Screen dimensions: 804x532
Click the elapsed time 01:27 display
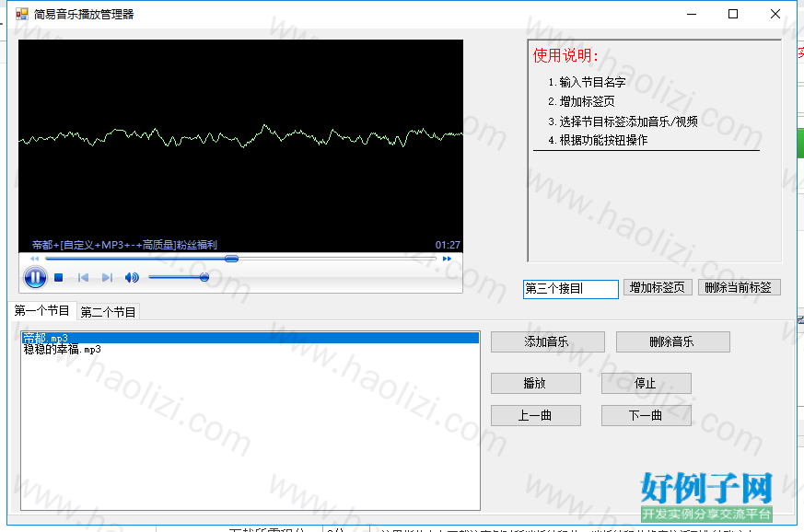tap(447, 245)
